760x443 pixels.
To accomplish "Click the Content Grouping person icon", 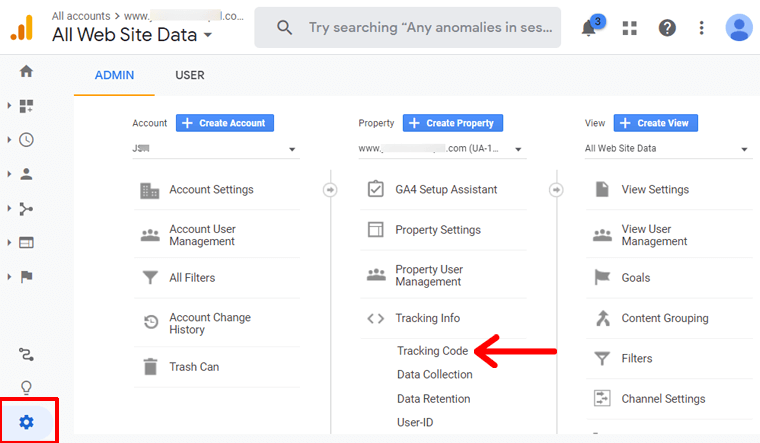I will [x=602, y=318].
